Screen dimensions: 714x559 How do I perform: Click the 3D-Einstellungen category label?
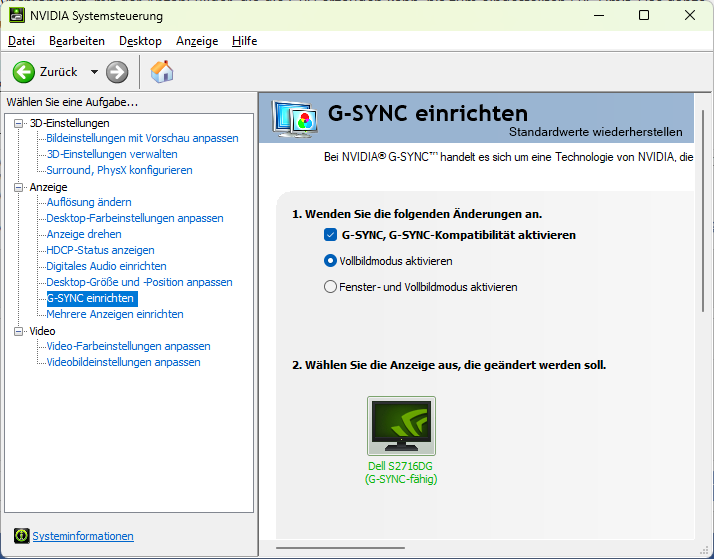70,123
